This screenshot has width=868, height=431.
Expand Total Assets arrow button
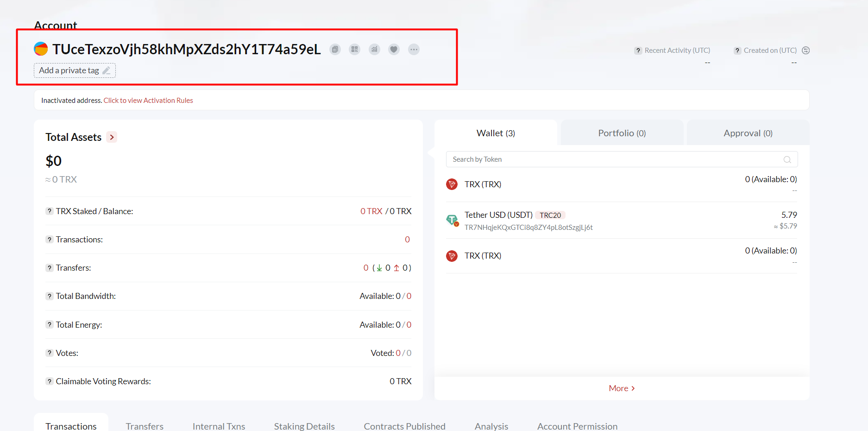point(112,137)
